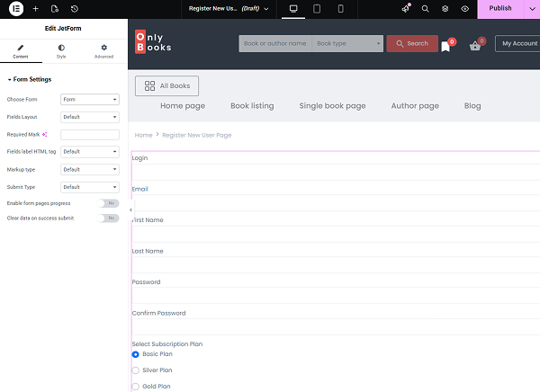540x392 pixels.
Task: Open the Book type dropdown
Action: (347, 43)
